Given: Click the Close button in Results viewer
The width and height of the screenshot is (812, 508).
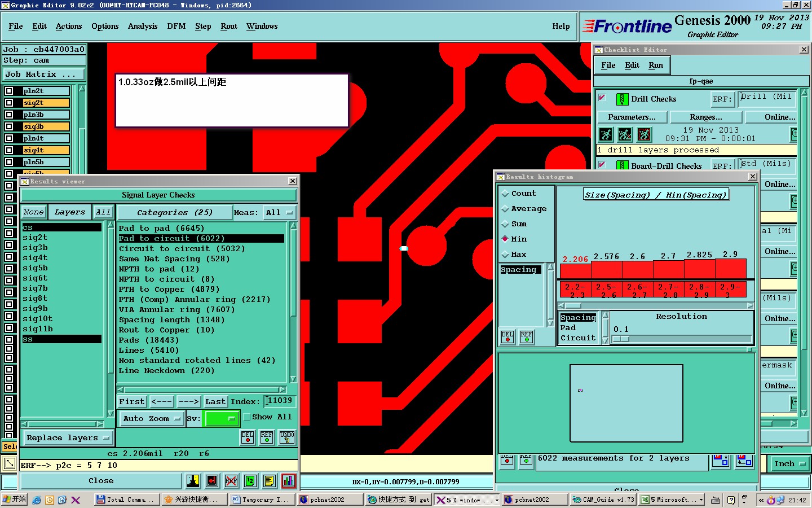Looking at the screenshot, I should pos(101,481).
